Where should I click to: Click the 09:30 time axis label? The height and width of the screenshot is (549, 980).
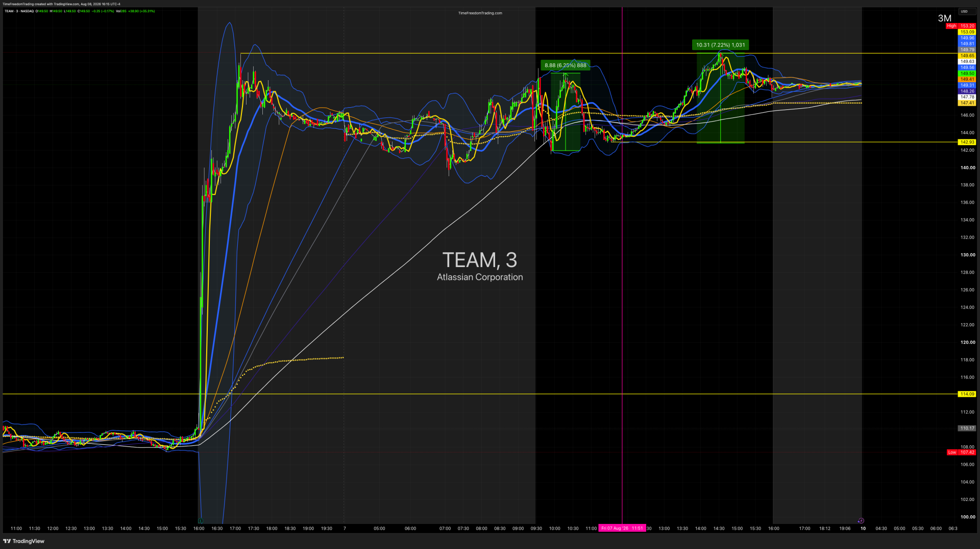tap(536, 529)
